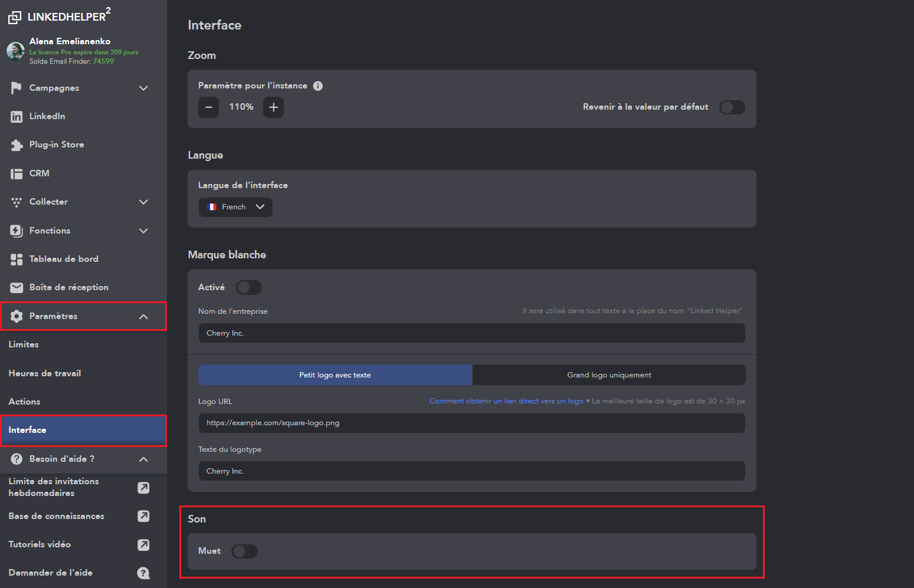The width and height of the screenshot is (914, 588).
Task: Open Limite des invitations hebdomadaires external link icon
Action: tap(143, 488)
